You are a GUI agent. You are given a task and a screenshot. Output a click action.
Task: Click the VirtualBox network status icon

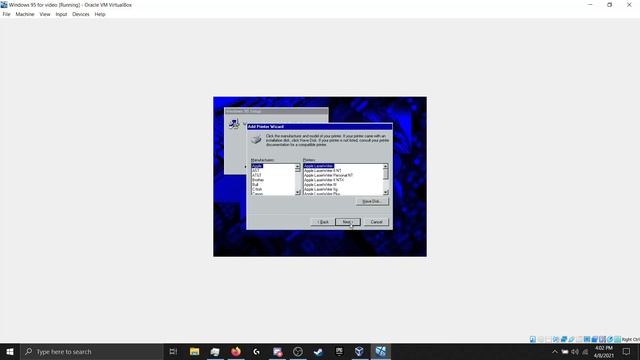[x=564, y=339]
